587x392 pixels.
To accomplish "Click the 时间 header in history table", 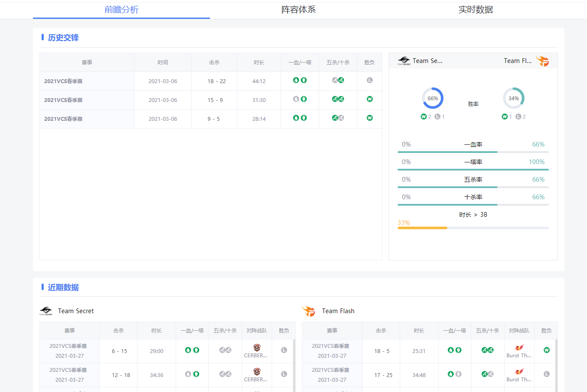I will (163, 63).
